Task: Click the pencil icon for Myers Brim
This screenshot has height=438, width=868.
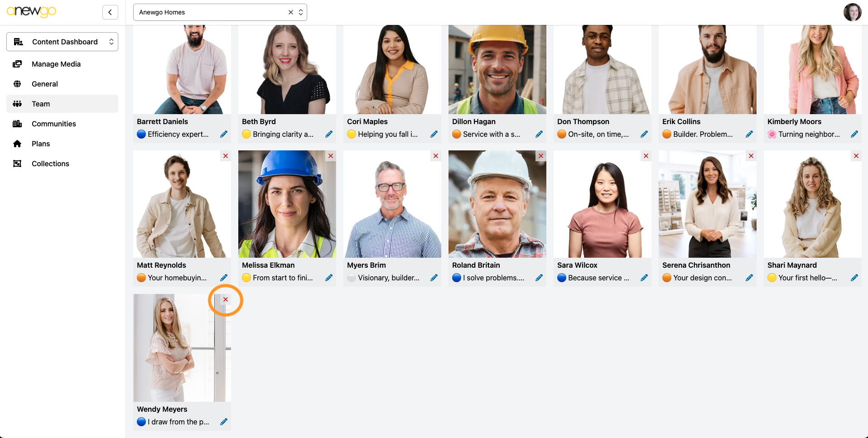Action: [434, 278]
